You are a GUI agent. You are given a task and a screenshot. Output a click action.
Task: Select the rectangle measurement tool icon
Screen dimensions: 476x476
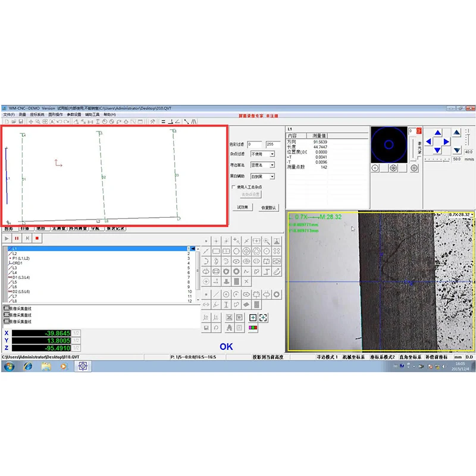click(217, 251)
